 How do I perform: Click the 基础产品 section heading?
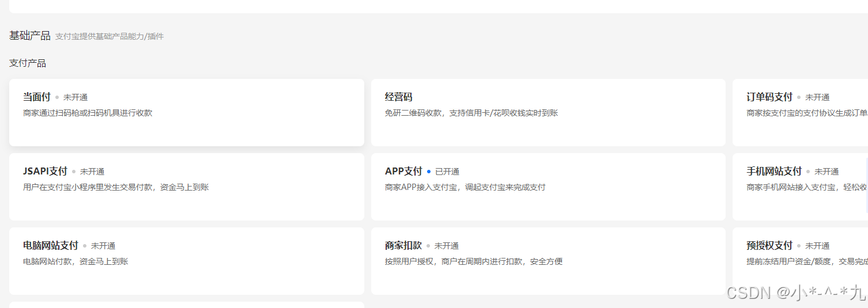(x=30, y=36)
